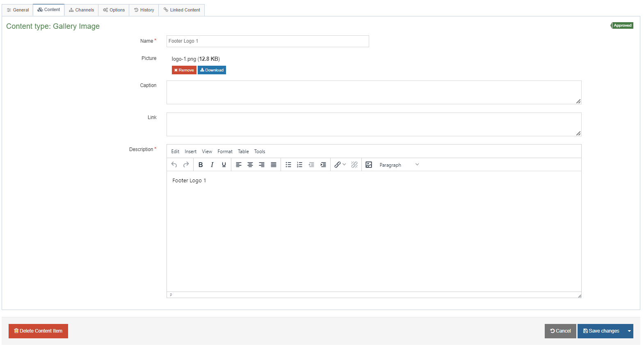This screenshot has height=349, width=644.
Task: Click the remove link icon
Action: coord(354,165)
